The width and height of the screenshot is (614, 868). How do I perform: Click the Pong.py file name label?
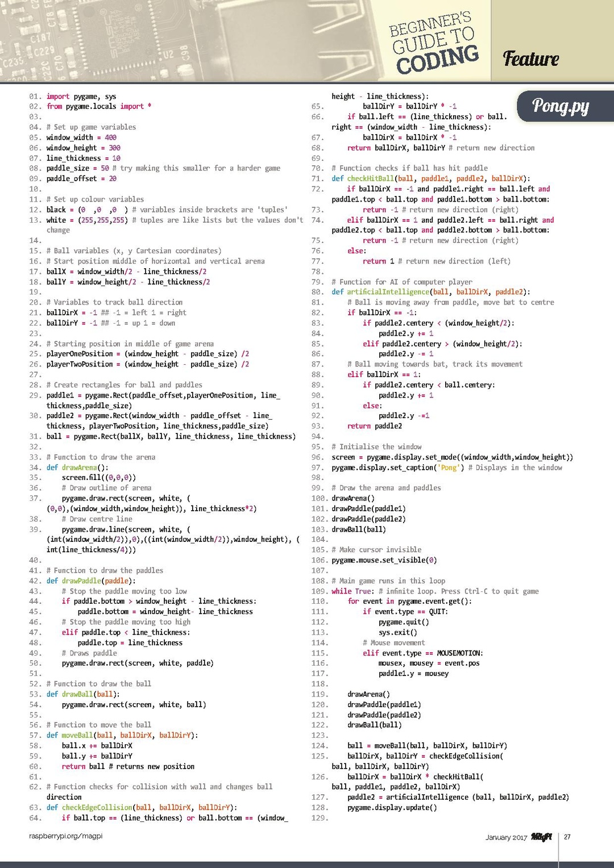560,106
